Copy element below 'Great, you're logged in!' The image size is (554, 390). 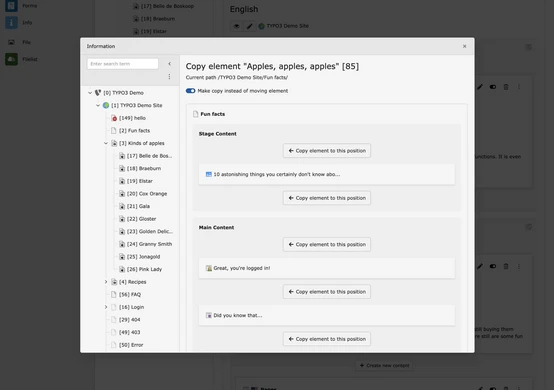[x=327, y=292]
